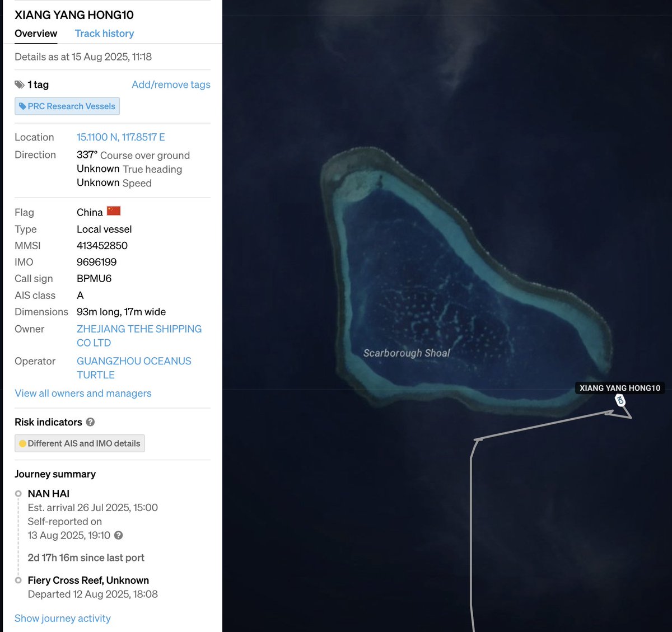Open Add/remove tags
This screenshot has width=672, height=632.
(171, 85)
